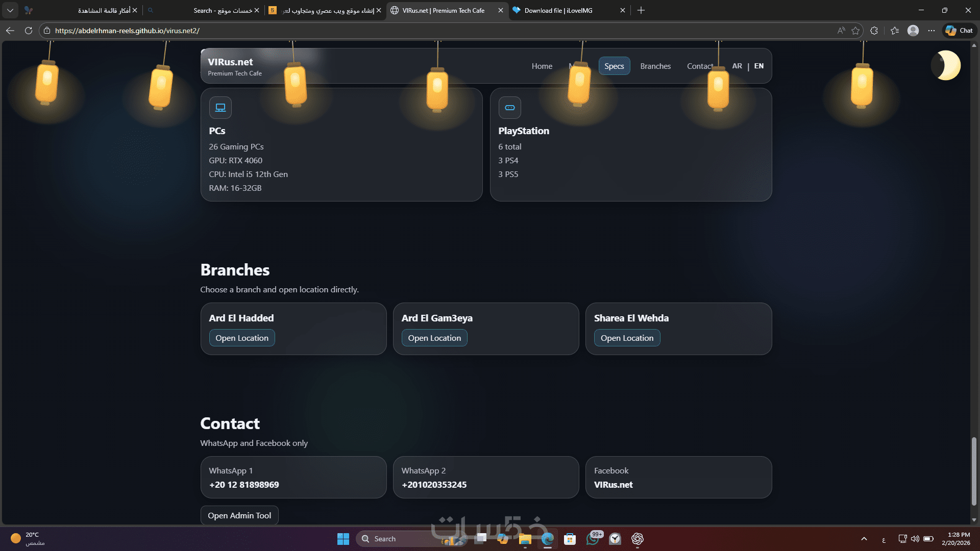Open browser Extensions puzzle icon
Viewport: 980px width, 551px height.
pos(874,31)
